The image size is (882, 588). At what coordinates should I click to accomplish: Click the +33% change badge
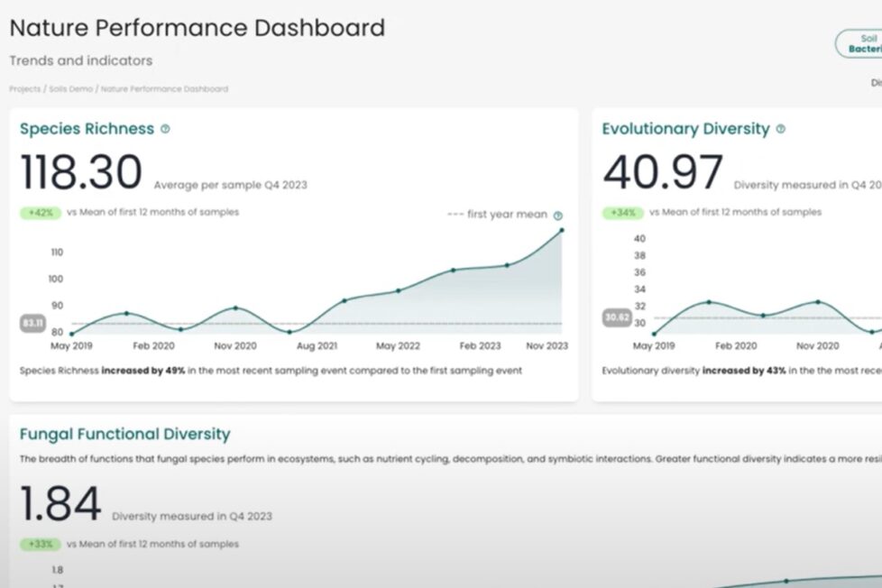pos(41,545)
